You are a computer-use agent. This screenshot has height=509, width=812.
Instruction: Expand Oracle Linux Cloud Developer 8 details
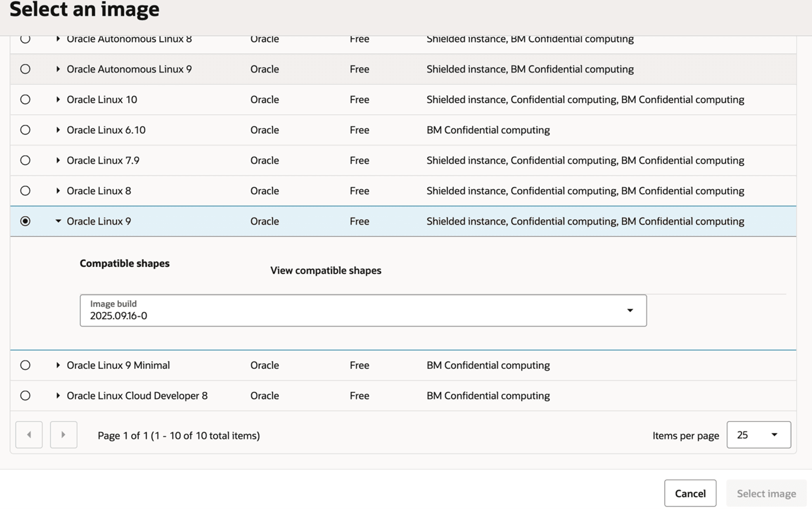[58, 396]
